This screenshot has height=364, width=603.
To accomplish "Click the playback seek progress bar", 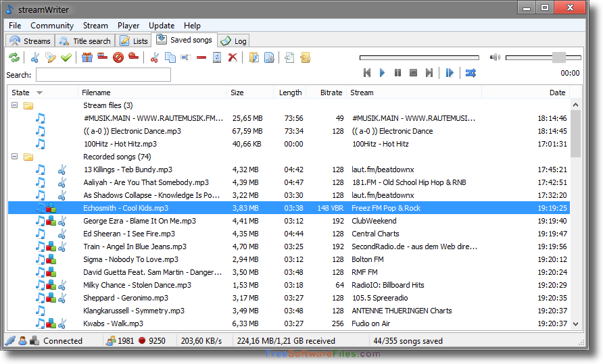I will click(x=419, y=57).
